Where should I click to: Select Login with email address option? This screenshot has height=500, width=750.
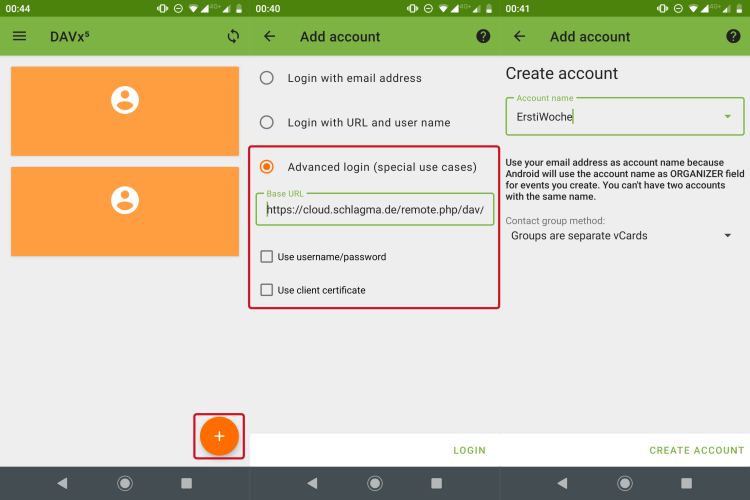[x=341, y=78]
